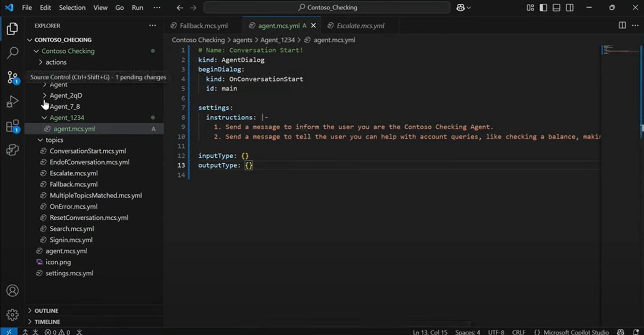Open EndofConversation.mcs.yml file
Viewport: 644px width, 335px height.
pos(89,162)
